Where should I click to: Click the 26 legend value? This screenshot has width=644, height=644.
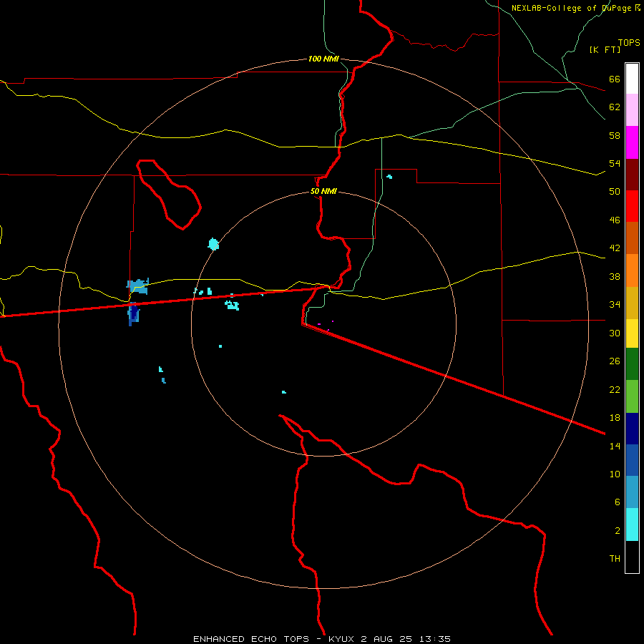click(x=615, y=361)
